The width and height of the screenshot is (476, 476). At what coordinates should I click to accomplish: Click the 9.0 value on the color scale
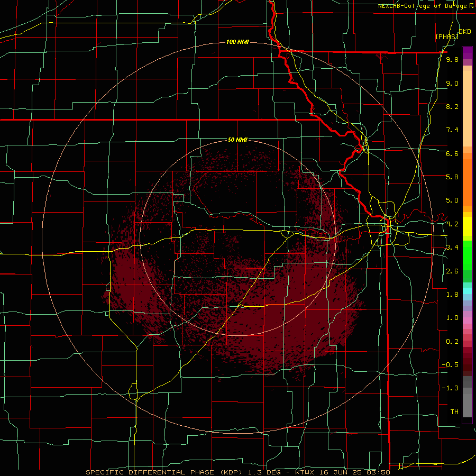tap(452, 83)
